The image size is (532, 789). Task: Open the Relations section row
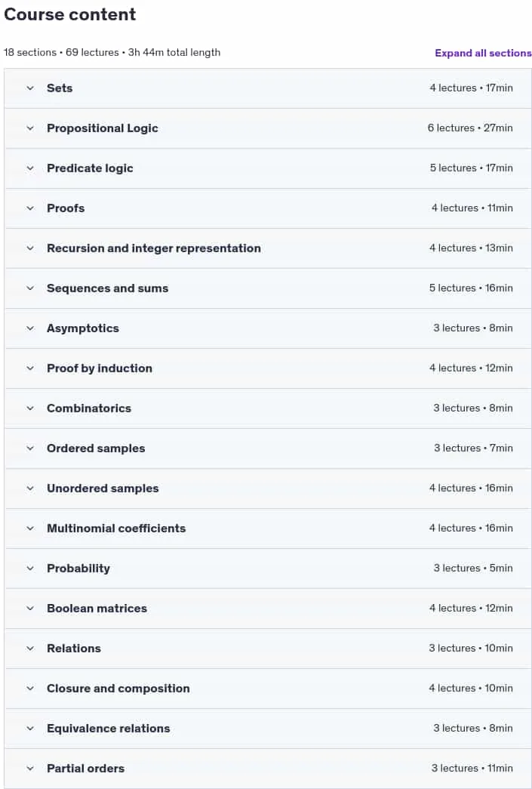(x=267, y=648)
